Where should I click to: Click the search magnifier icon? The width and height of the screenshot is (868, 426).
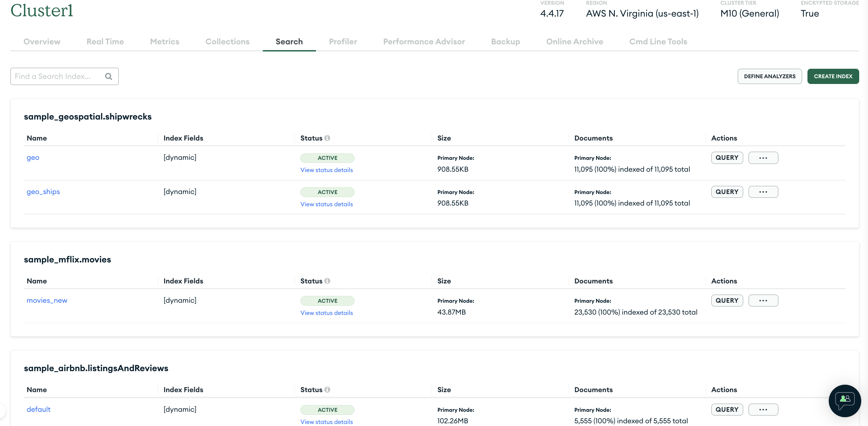pos(109,77)
